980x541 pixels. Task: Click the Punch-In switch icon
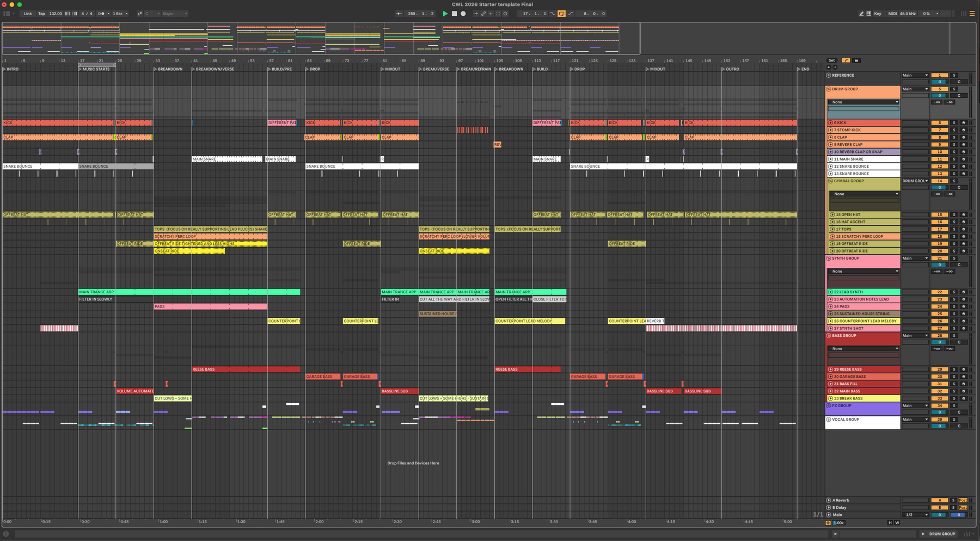(x=553, y=14)
